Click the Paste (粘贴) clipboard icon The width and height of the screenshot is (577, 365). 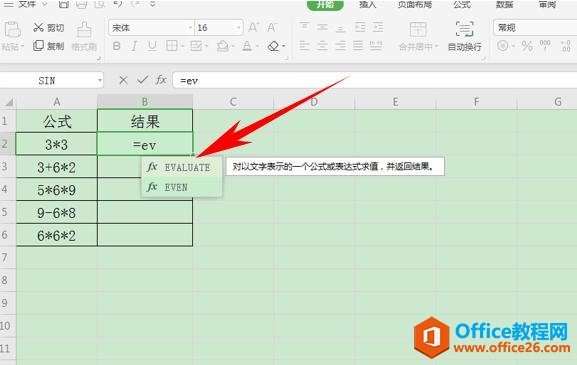(13, 30)
